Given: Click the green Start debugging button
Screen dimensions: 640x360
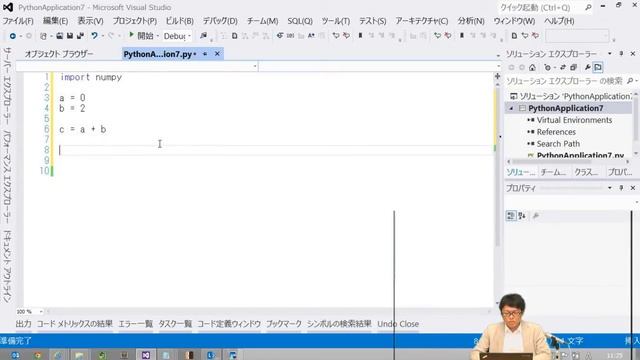Looking at the screenshot, I should (x=141, y=36).
